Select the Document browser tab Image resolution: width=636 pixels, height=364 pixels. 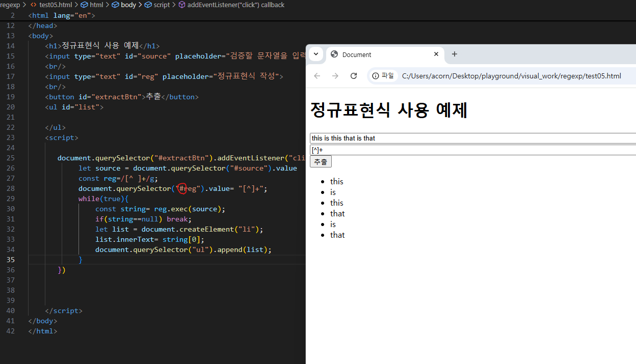(x=385, y=54)
